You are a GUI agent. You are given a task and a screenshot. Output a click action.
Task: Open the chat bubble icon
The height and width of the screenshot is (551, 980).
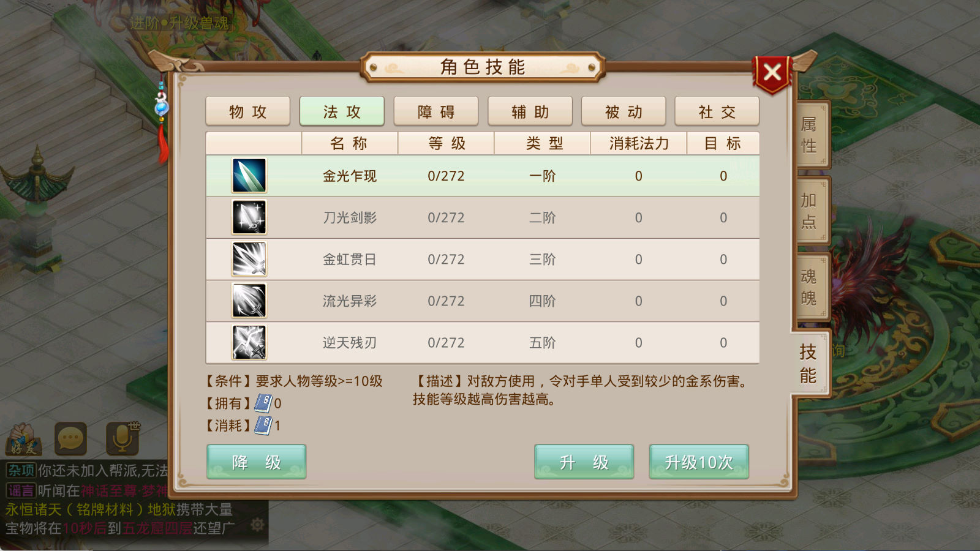(71, 438)
